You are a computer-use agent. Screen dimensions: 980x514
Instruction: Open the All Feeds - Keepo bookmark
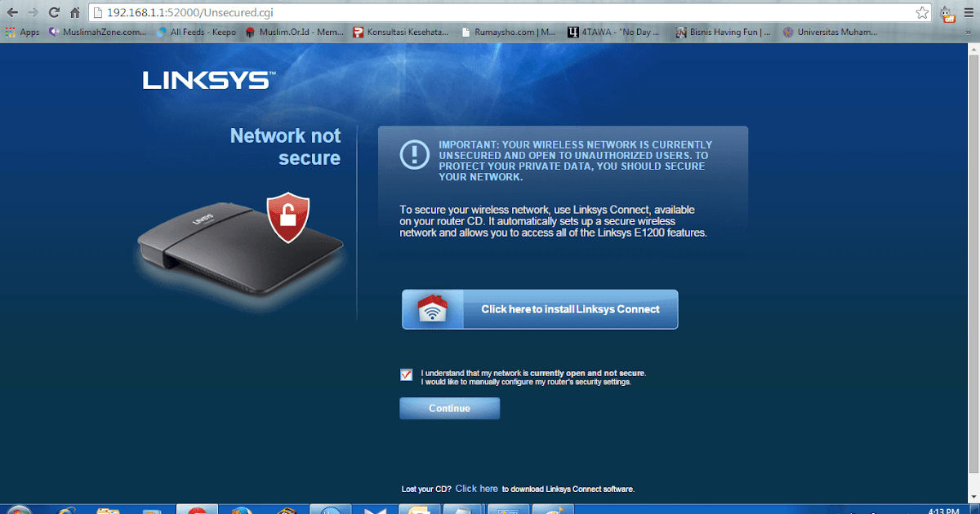196,33
